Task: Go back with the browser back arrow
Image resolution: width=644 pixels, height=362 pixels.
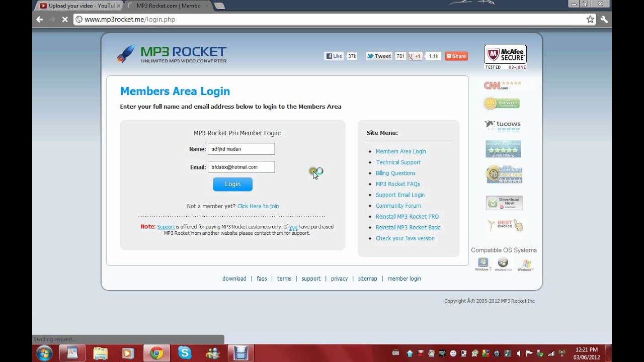Action: [40, 19]
